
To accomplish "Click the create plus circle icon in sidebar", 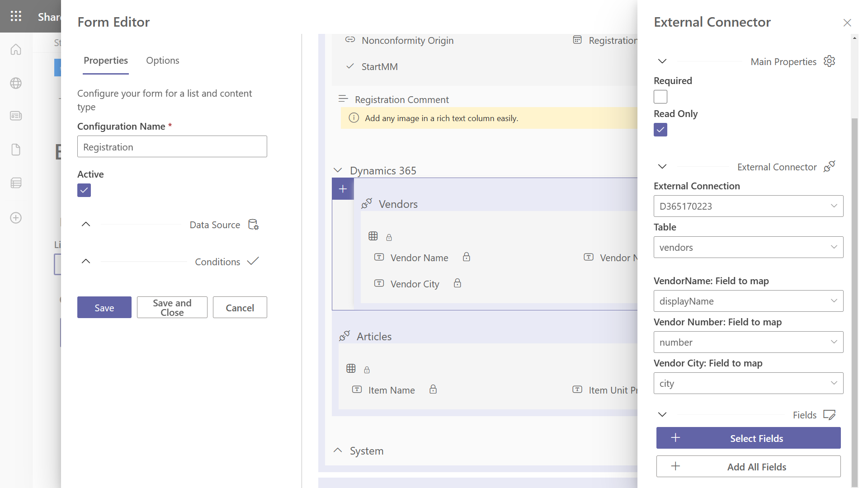I will pos(16,218).
